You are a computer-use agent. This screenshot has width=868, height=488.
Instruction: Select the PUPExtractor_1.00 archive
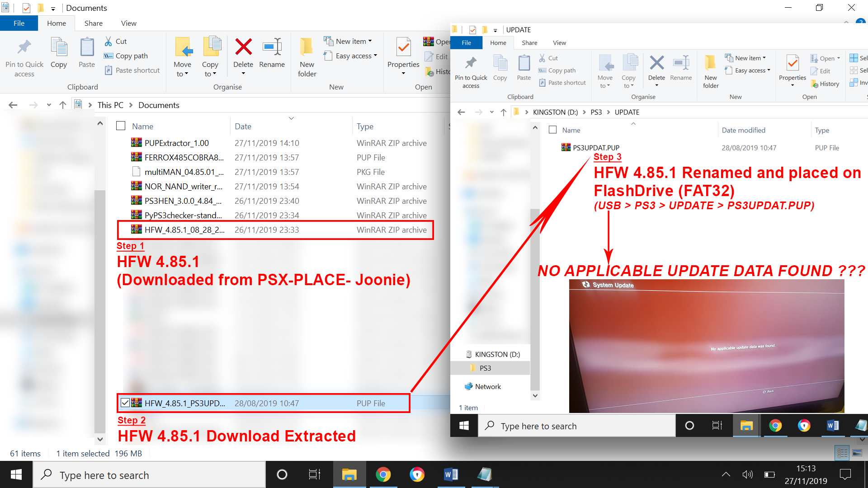tap(177, 143)
